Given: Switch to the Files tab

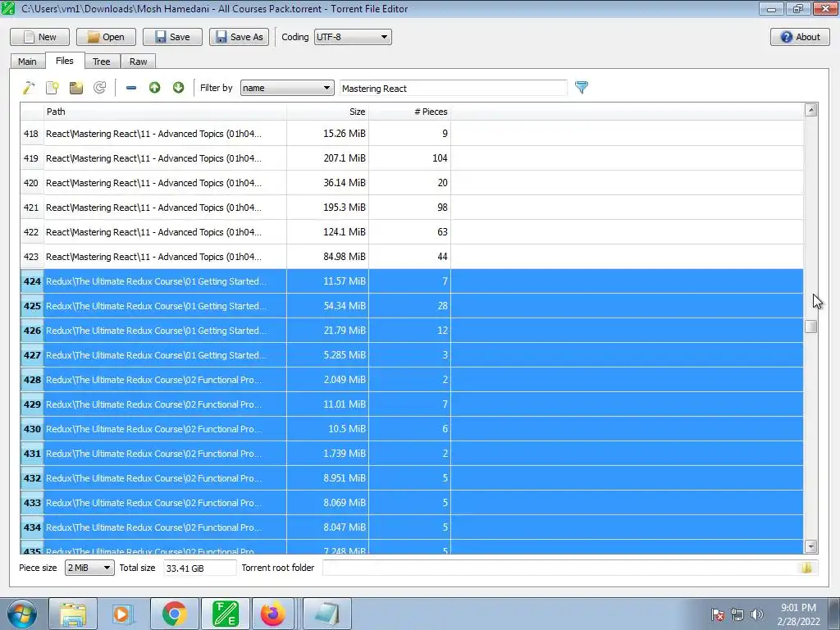Looking at the screenshot, I should coord(64,61).
